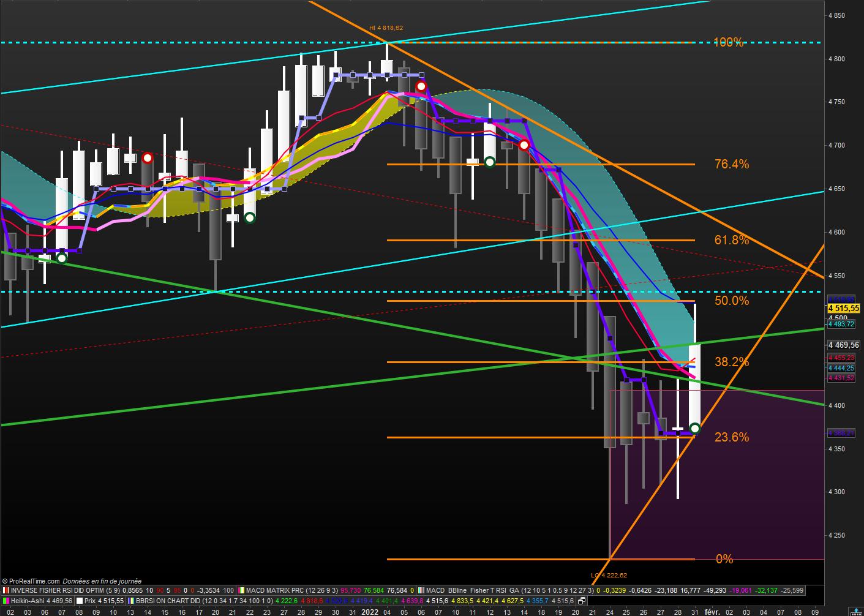The width and height of the screenshot is (864, 616).
Task: Click the févr. month label on the time axis
Action: click(x=712, y=611)
